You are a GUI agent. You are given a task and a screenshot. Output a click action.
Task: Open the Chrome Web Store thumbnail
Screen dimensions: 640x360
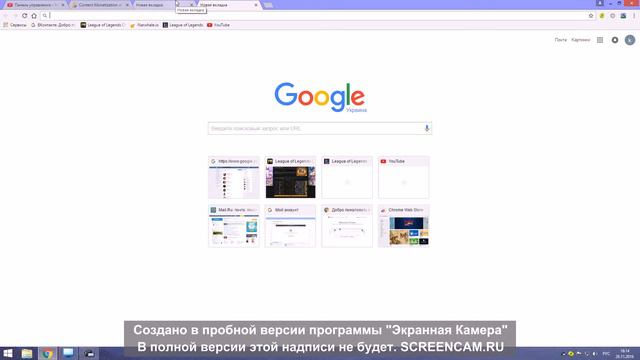[404, 226]
